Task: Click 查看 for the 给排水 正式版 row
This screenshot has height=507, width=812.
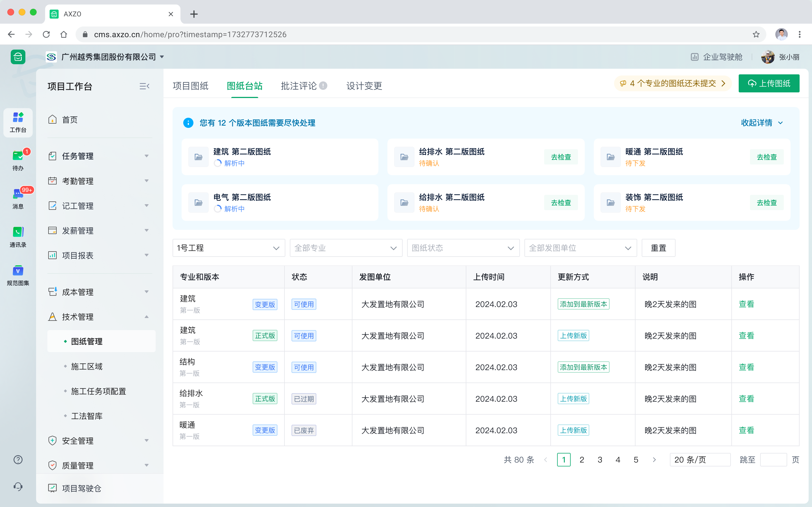Action: pos(747,399)
